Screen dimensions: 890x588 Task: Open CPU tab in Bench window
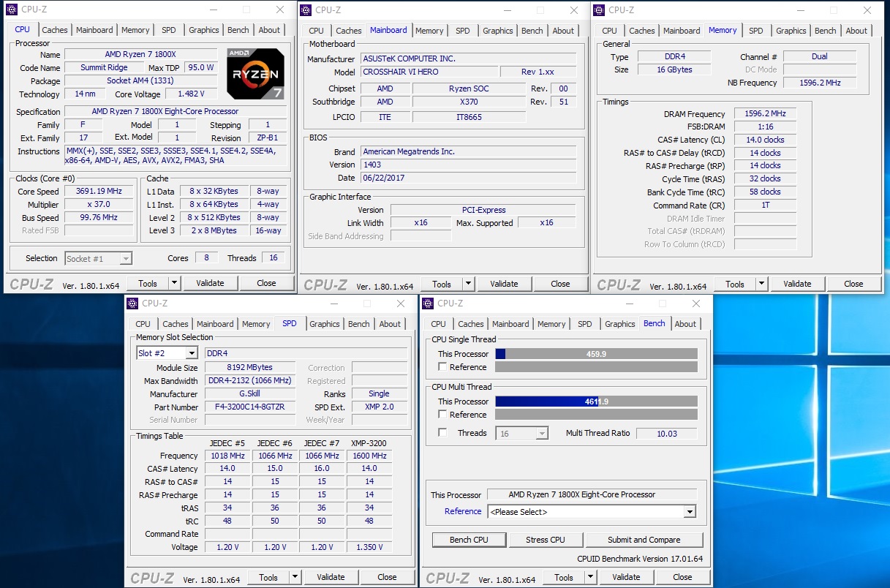click(439, 324)
